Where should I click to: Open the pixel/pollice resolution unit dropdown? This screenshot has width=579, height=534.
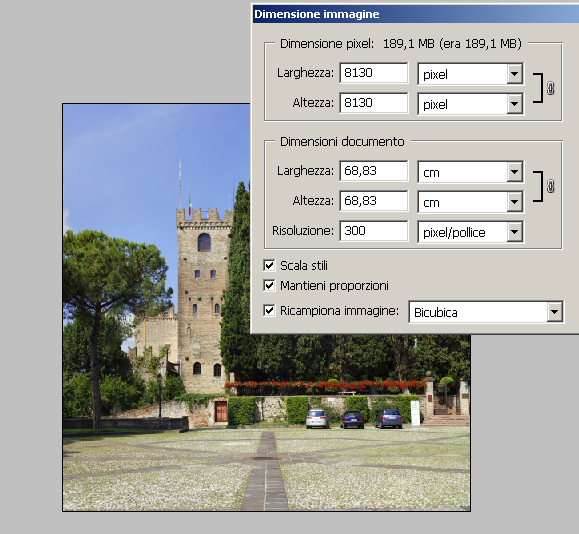(470, 232)
